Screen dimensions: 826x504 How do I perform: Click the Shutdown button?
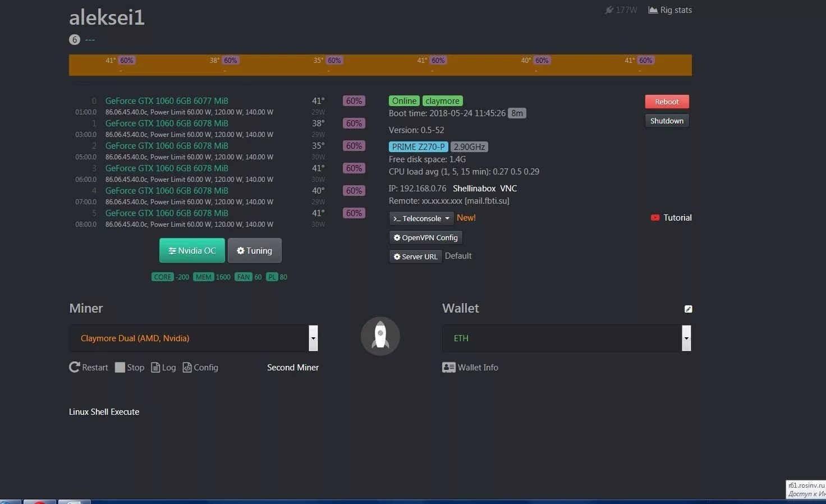[x=667, y=121]
